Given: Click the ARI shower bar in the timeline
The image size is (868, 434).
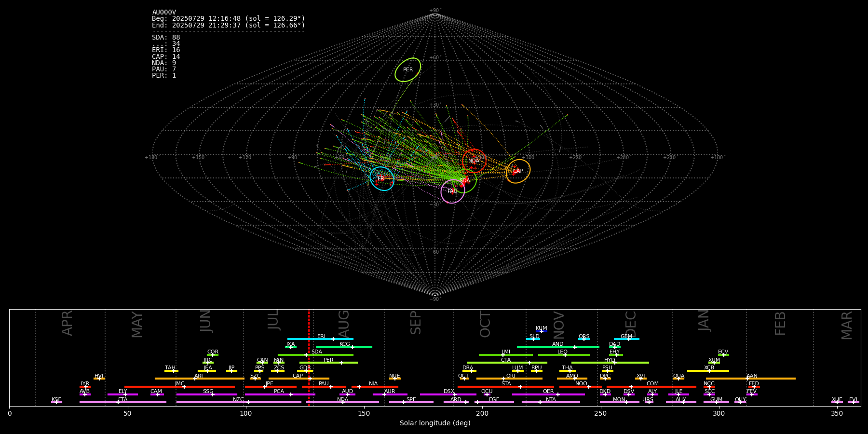Looking at the screenshot, I should (199, 379).
